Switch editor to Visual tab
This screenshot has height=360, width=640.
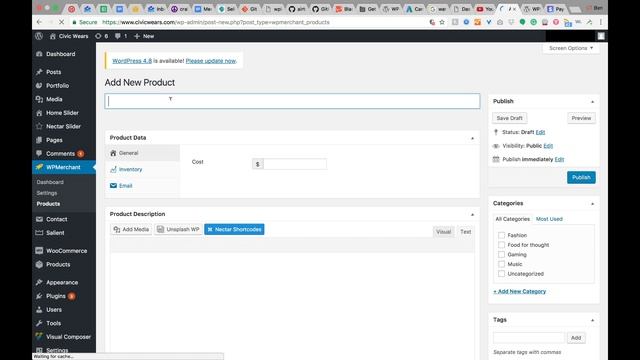[443, 231]
